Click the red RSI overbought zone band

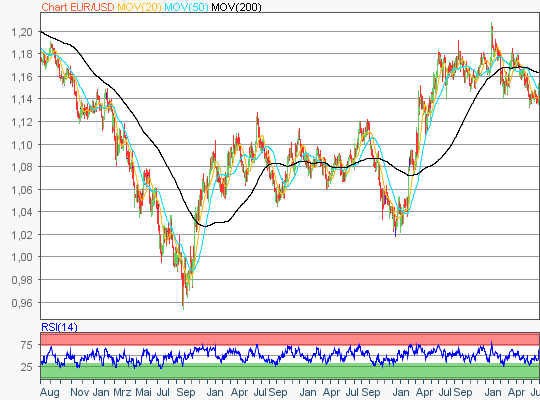pos(290,339)
